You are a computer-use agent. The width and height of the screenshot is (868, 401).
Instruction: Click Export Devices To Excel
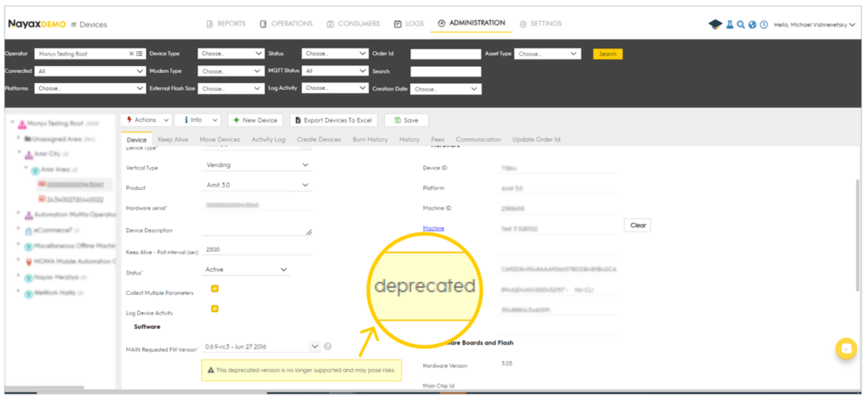click(x=334, y=120)
